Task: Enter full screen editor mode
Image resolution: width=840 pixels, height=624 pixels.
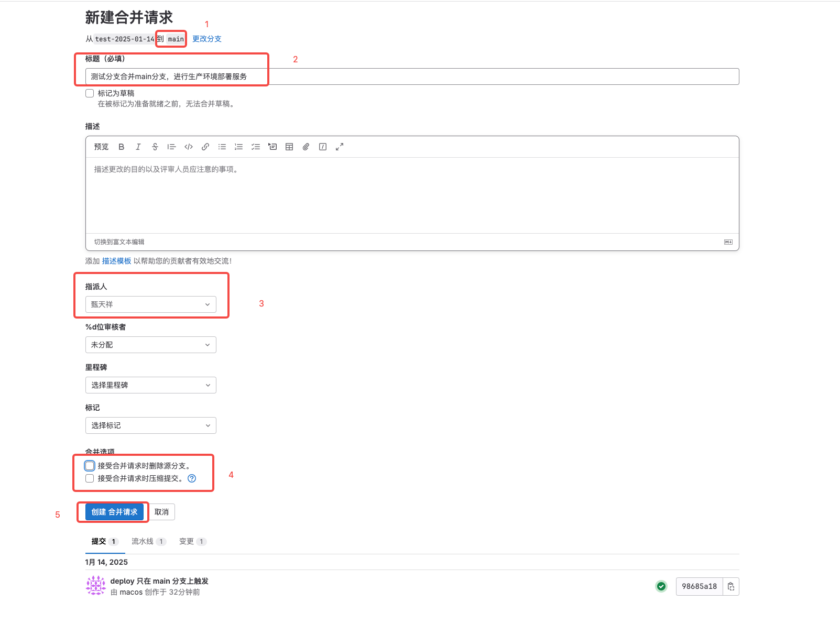Action: tap(340, 147)
